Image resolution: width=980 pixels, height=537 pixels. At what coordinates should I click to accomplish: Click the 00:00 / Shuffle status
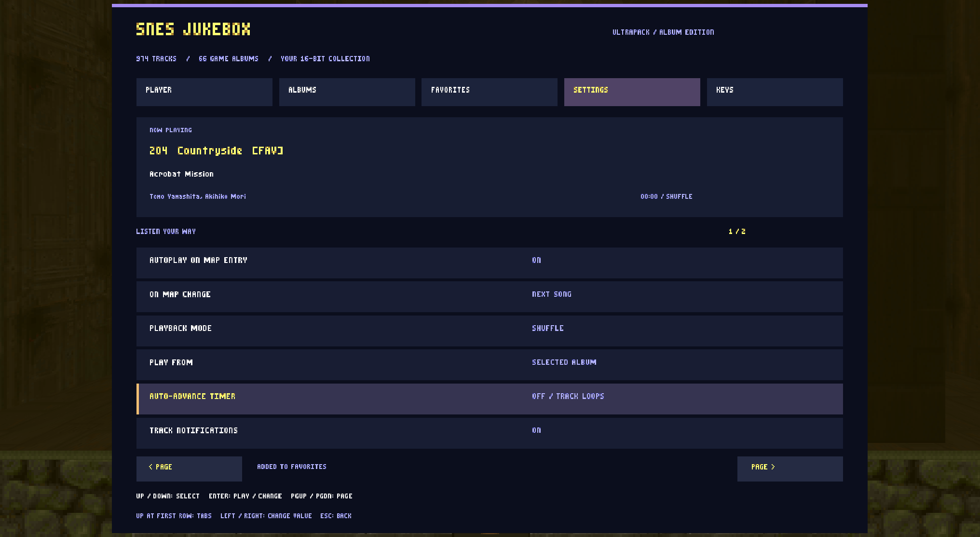coord(667,196)
